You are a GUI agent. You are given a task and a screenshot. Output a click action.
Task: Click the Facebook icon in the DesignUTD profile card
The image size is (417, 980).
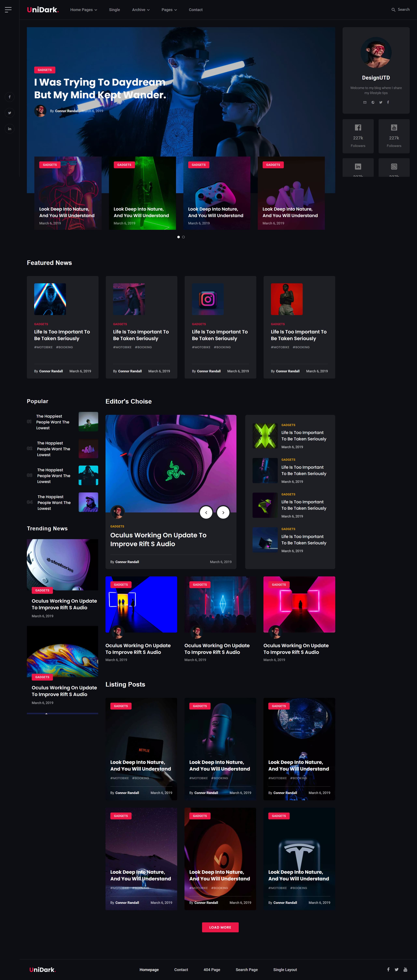(388, 102)
